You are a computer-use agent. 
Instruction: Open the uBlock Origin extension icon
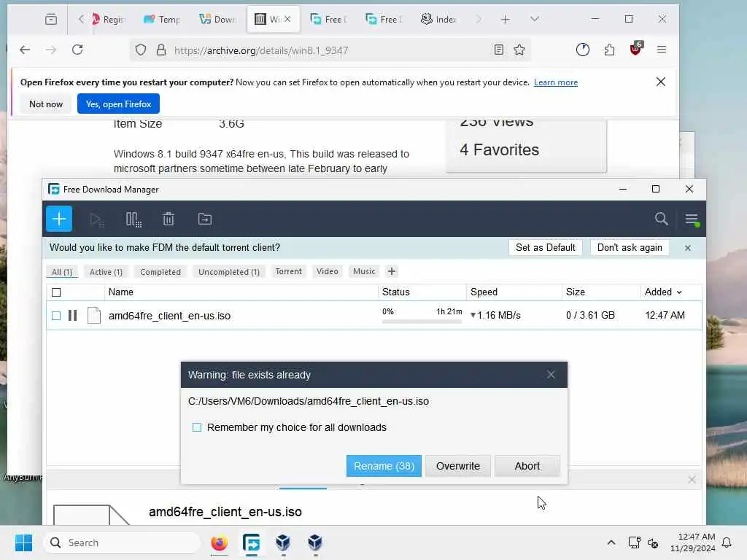636,49
